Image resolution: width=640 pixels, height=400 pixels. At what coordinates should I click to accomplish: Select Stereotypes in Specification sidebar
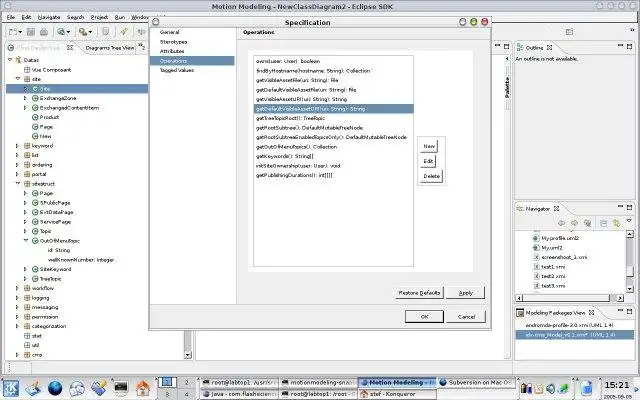pyautogui.click(x=173, y=42)
